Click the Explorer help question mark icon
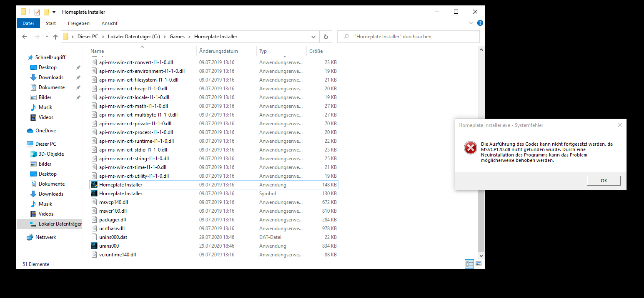The image size is (644, 298). 480,23
